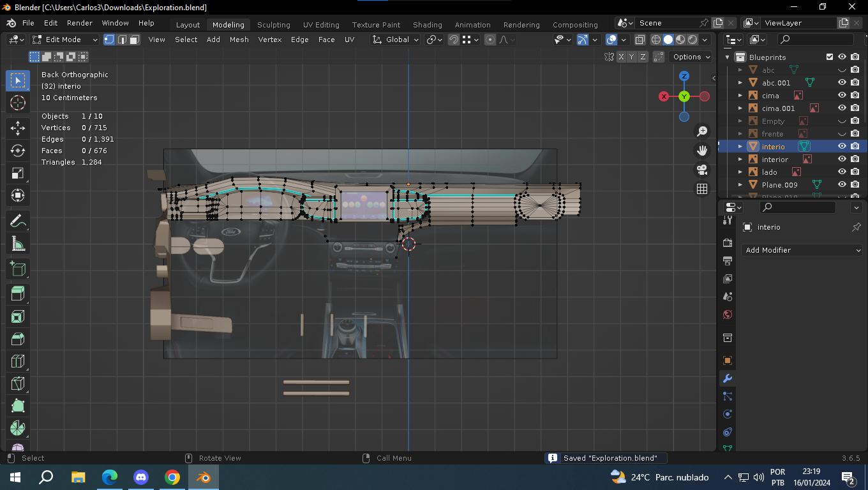Click the Options button in viewport header
This screenshot has height=490, width=868.
pos(691,57)
